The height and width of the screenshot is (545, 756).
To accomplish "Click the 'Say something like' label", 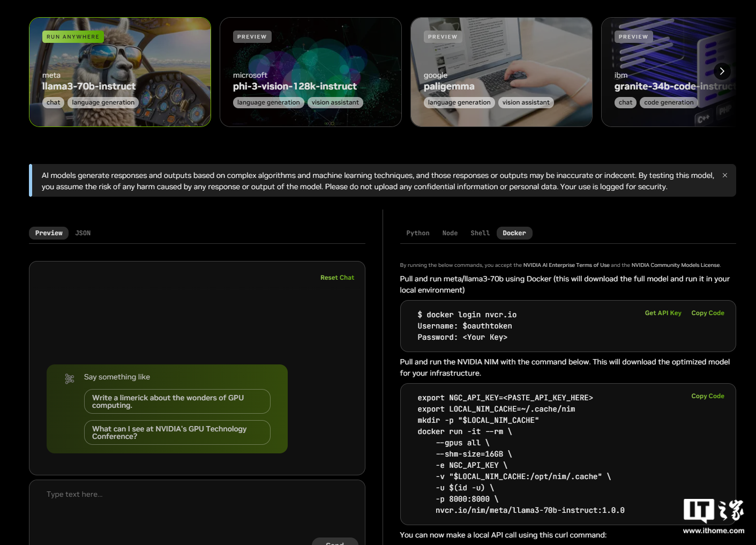I will (x=117, y=377).
